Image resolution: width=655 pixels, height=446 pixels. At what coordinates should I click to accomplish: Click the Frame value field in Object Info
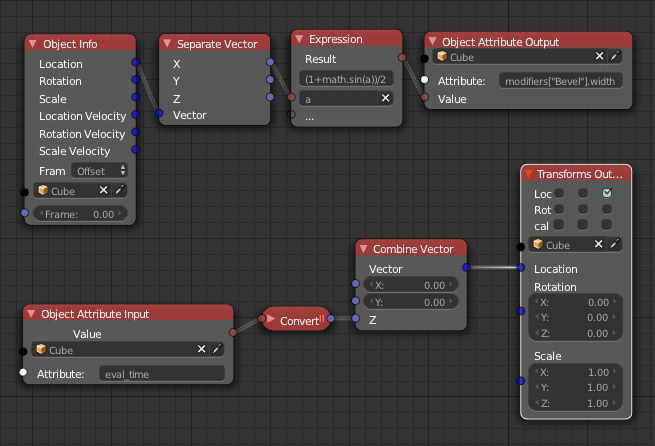coord(80,214)
